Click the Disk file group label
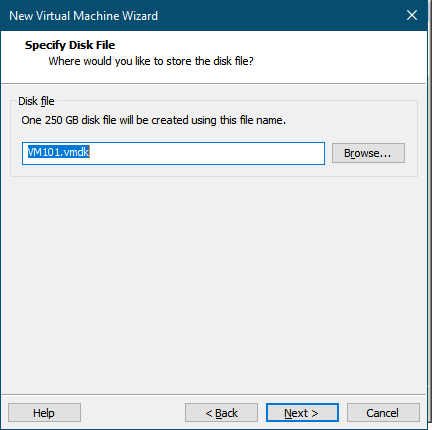 point(36,101)
